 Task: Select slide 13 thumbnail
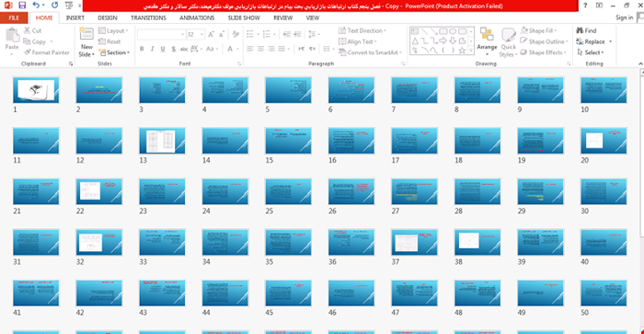pyautogui.click(x=162, y=141)
